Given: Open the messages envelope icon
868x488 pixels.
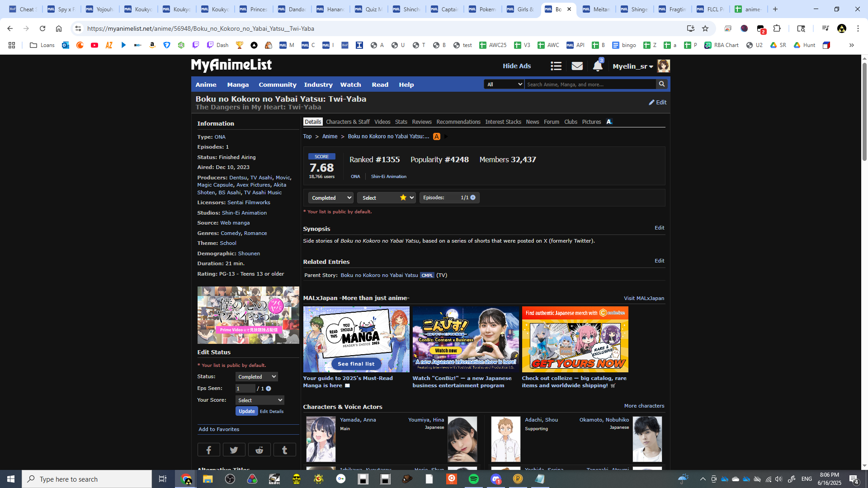Looking at the screenshot, I should (577, 66).
